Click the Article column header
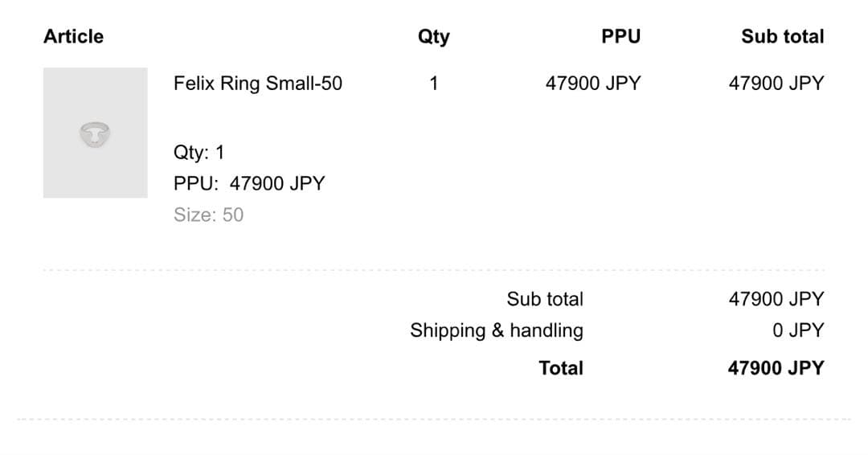Screen dimensions: 868x455 click(x=73, y=36)
